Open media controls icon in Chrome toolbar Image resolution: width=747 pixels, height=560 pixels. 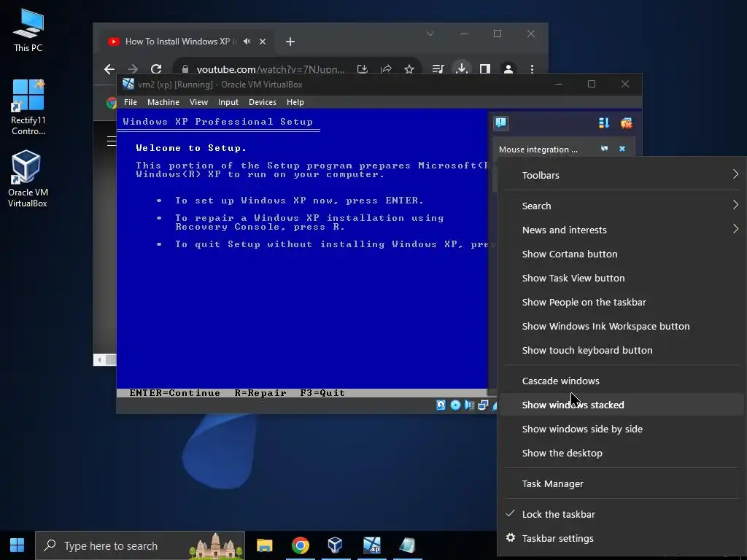pyautogui.click(x=438, y=69)
